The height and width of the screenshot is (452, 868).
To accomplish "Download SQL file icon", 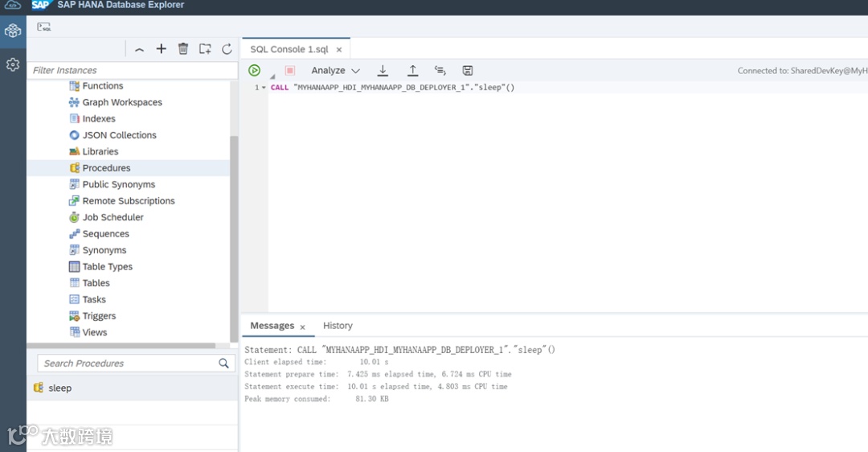I will click(x=383, y=70).
